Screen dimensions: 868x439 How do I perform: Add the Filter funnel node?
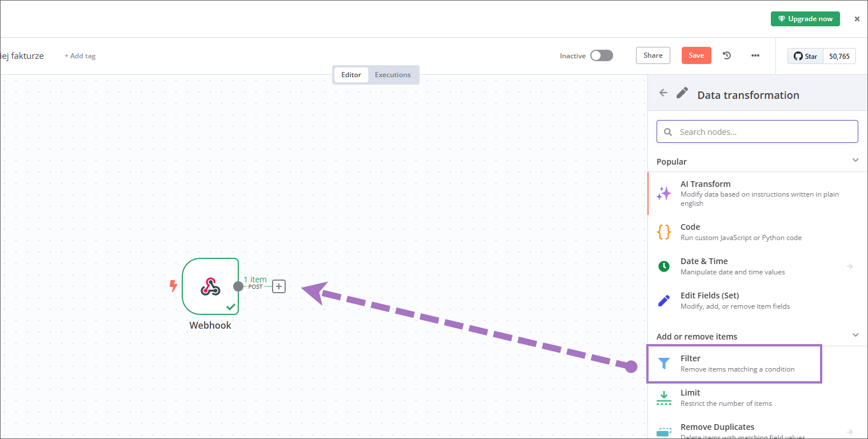(664, 364)
